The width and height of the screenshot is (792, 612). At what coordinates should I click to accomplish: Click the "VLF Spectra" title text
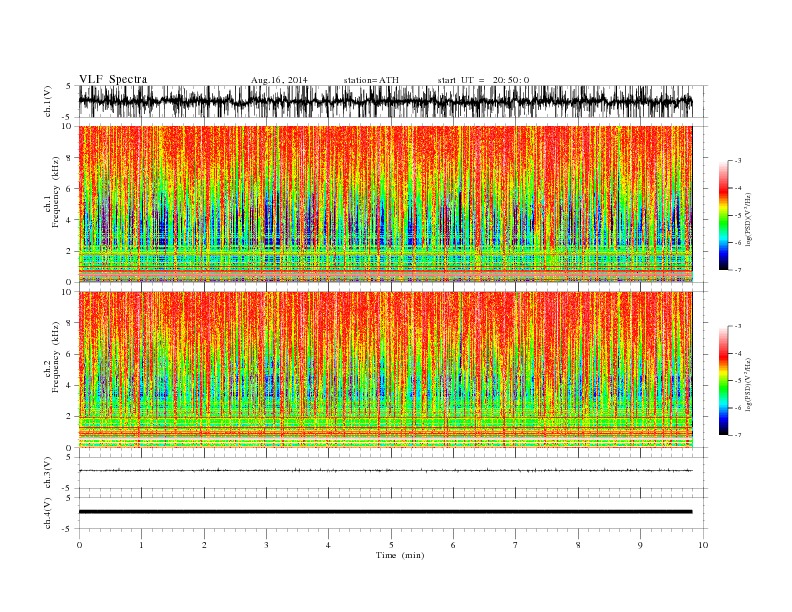(x=113, y=79)
